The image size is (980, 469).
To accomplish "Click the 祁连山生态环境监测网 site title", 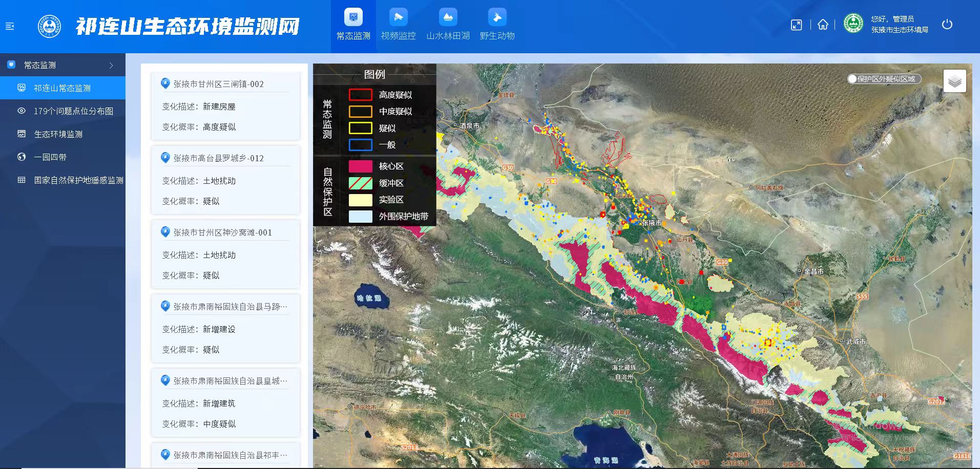I will pos(187,27).
